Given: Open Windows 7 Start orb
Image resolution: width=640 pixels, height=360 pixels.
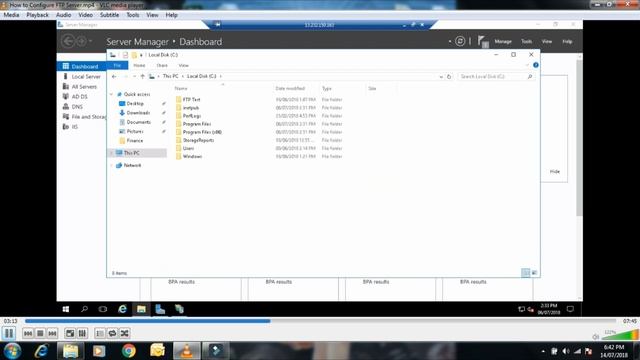Looking at the screenshot, I should [x=12, y=351].
